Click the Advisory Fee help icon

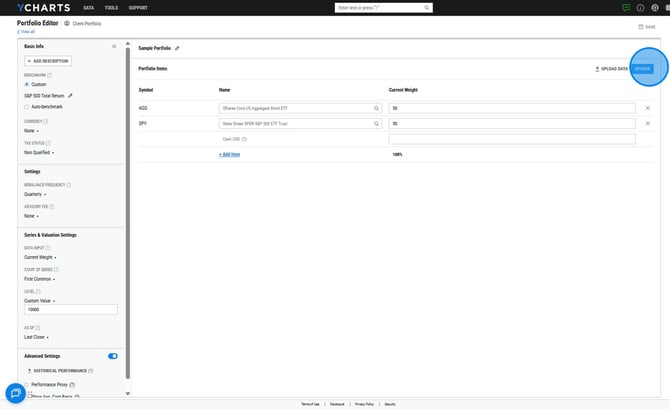(x=52, y=207)
